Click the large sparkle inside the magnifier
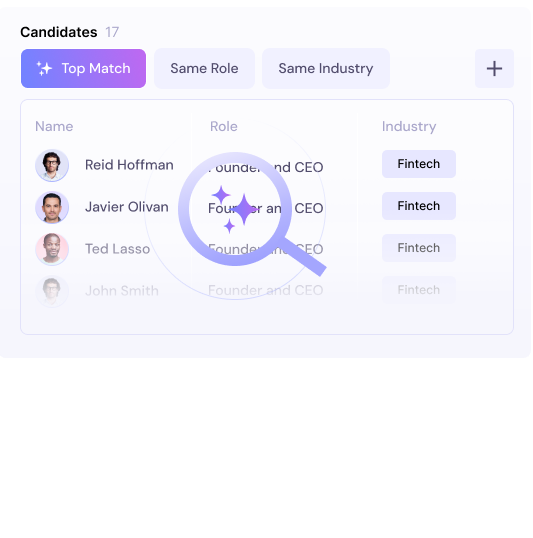This screenshot has height=538, width=533. (244, 209)
